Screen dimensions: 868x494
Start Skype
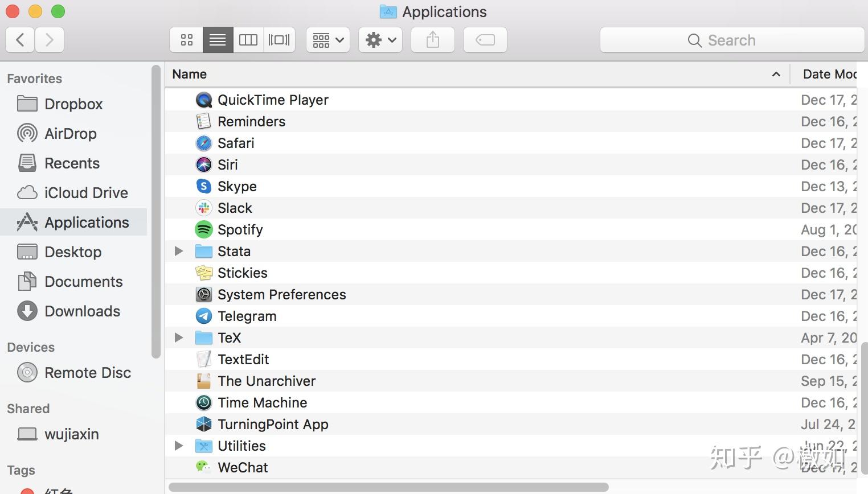coord(236,186)
